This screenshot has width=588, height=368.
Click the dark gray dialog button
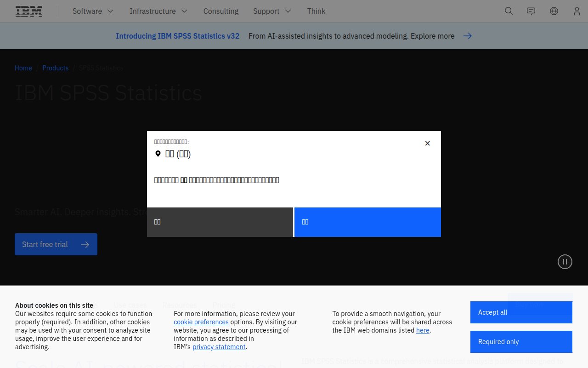coord(220,222)
